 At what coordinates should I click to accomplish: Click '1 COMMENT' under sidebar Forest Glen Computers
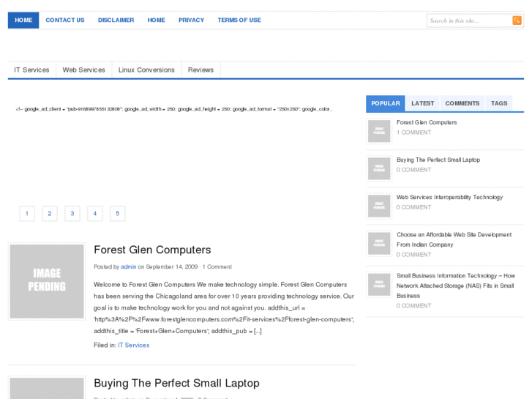click(414, 133)
